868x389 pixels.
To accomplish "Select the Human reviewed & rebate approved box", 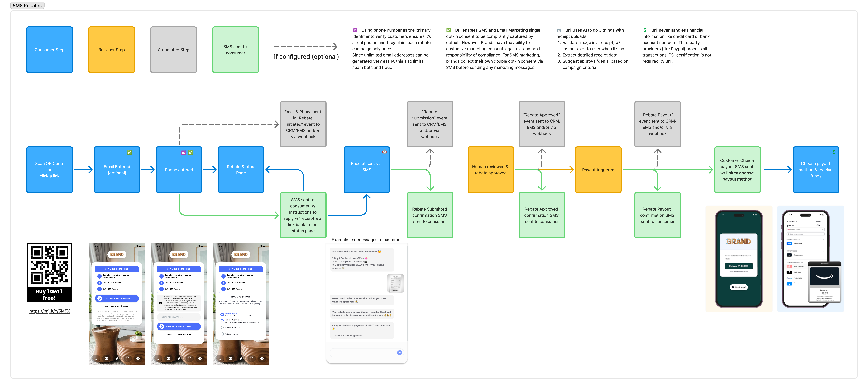I will (x=491, y=170).
